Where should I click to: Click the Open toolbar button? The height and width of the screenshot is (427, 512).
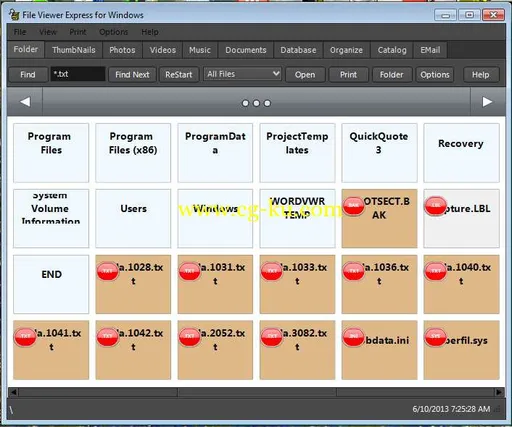point(305,74)
